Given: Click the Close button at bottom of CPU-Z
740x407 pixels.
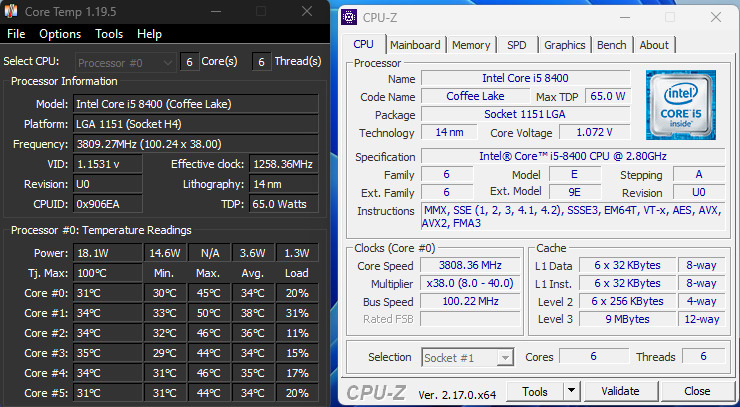Looking at the screenshot, I should (697, 391).
